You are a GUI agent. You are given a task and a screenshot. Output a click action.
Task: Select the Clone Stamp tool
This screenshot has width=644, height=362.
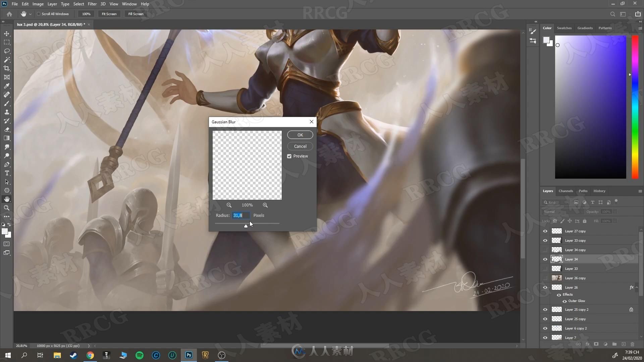tap(7, 112)
